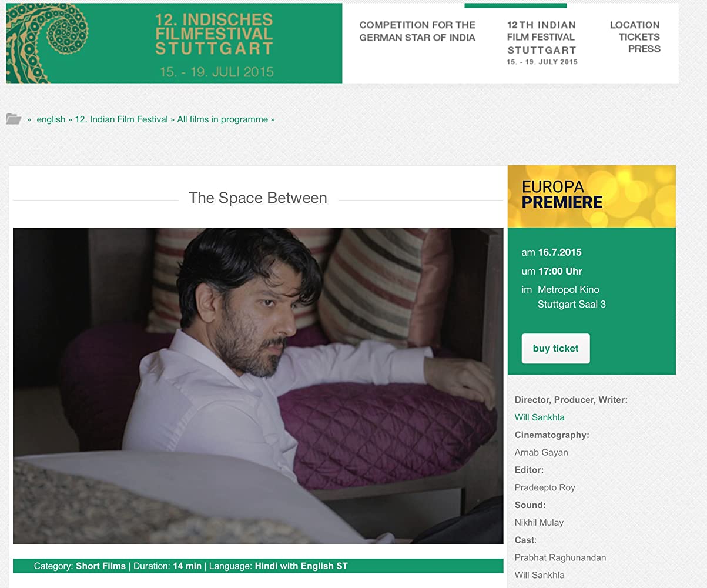The image size is (707, 588).
Task: Go to '12. Indian Film Festival' breadcrumb
Action: point(122,119)
